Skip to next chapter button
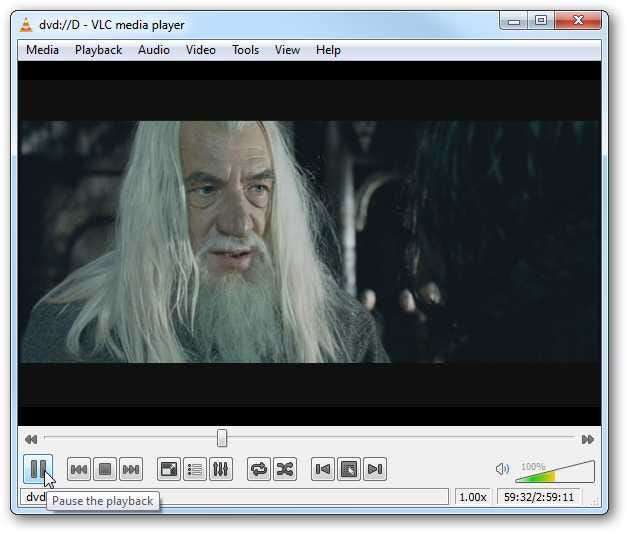This screenshot has width=627, height=533. [131, 469]
